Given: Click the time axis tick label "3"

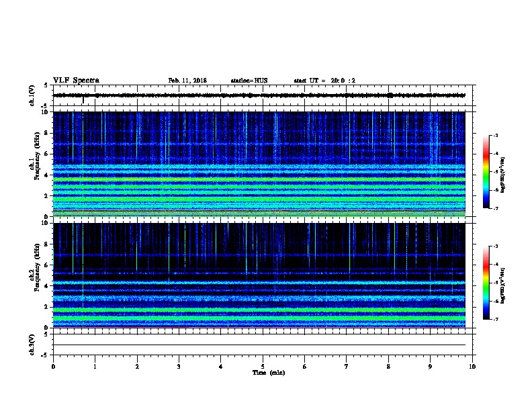Looking at the screenshot, I should tap(179, 367).
